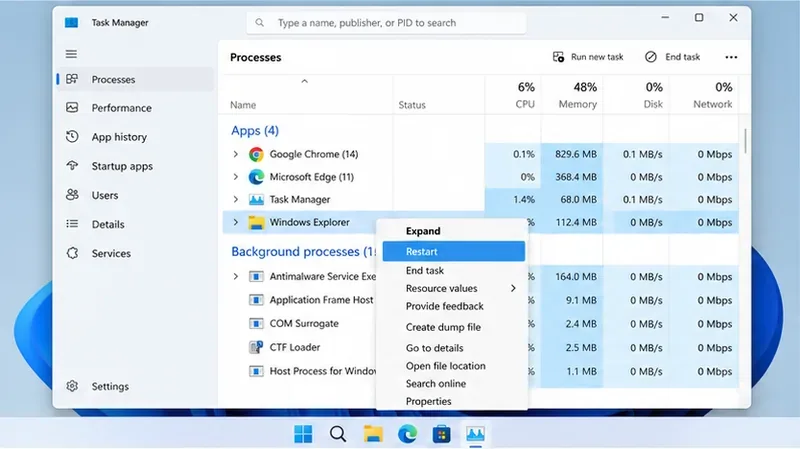Click the App history clock icon
Screen dimensions: 800x449
point(72,137)
